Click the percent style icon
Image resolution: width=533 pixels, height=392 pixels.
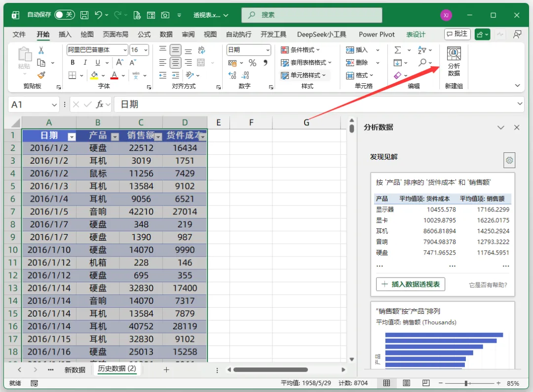click(x=252, y=63)
